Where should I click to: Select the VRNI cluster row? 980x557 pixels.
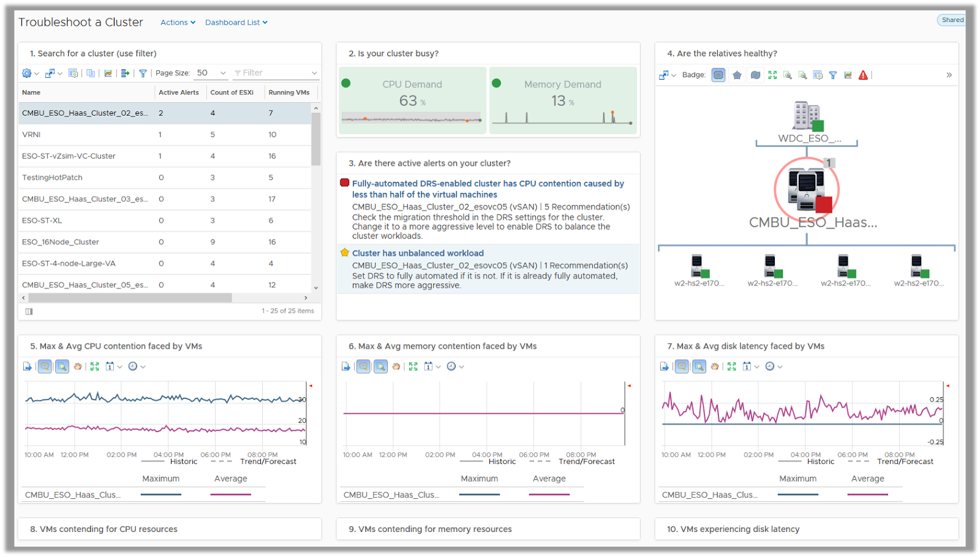coord(31,135)
